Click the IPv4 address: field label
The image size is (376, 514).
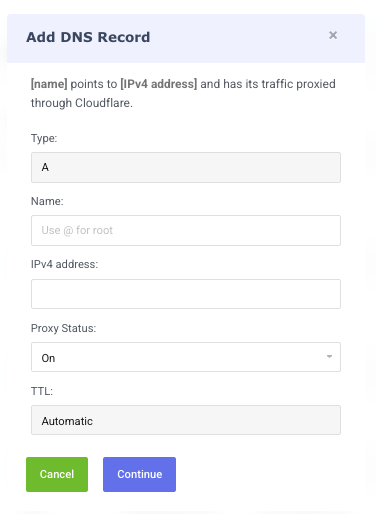pyautogui.click(x=64, y=264)
